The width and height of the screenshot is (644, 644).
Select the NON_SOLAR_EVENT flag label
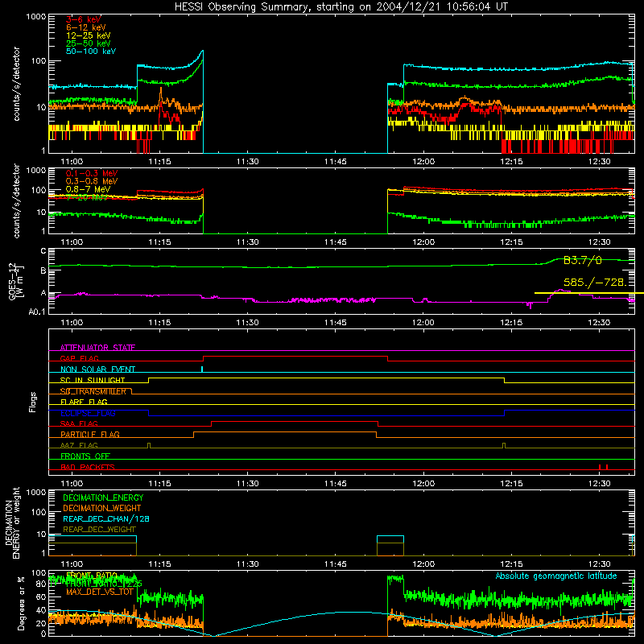97,369
